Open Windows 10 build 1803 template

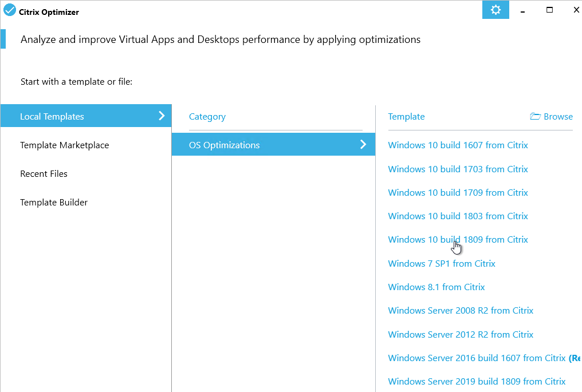[458, 216]
